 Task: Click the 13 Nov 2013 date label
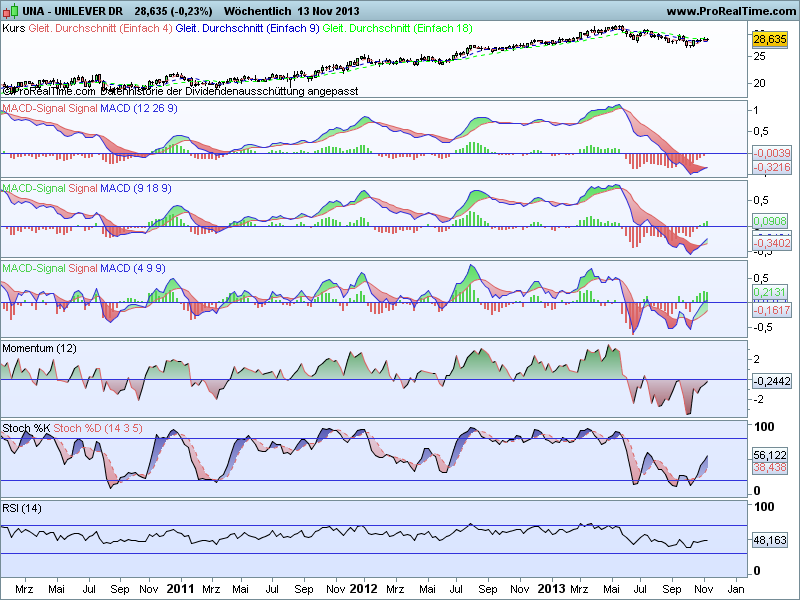point(329,11)
